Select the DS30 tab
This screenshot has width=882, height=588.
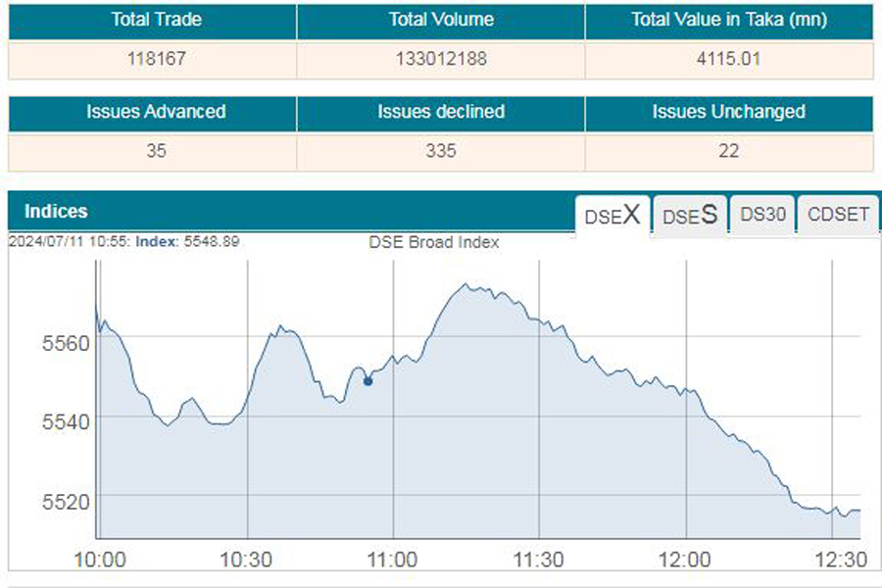pos(762,215)
